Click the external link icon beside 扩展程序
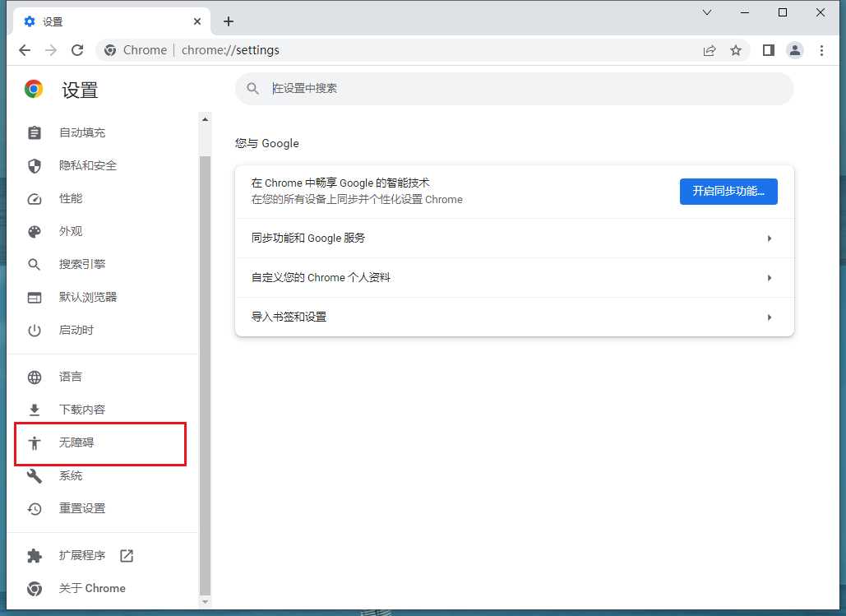 click(x=127, y=555)
